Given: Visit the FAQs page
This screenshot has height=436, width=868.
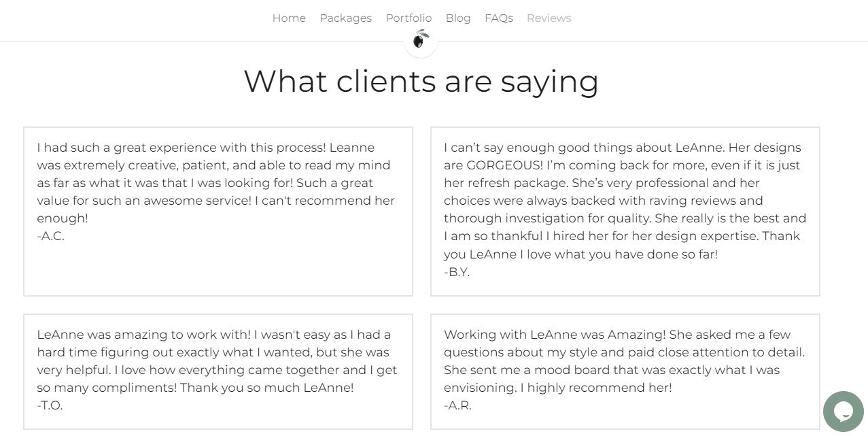Looking at the screenshot, I should pos(498,18).
